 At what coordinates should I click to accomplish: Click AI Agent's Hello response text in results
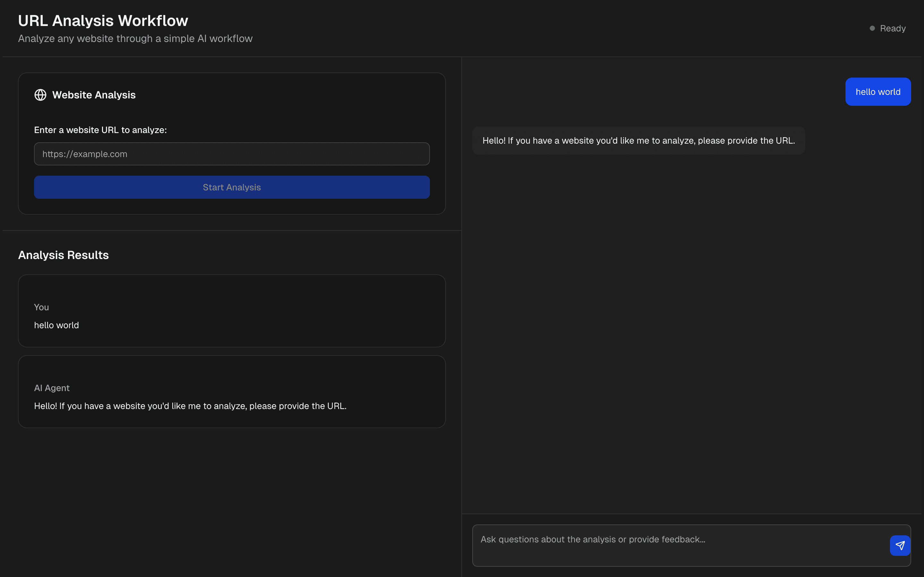(x=190, y=406)
